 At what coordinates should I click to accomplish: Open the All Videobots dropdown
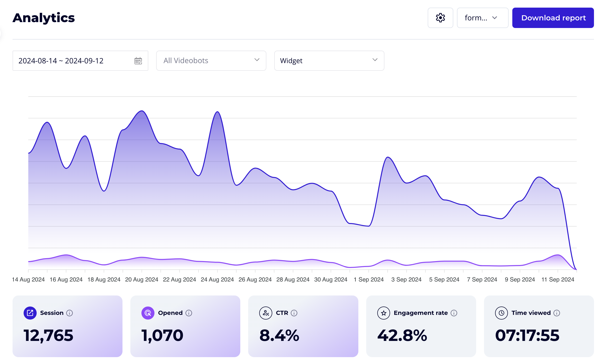coord(211,60)
